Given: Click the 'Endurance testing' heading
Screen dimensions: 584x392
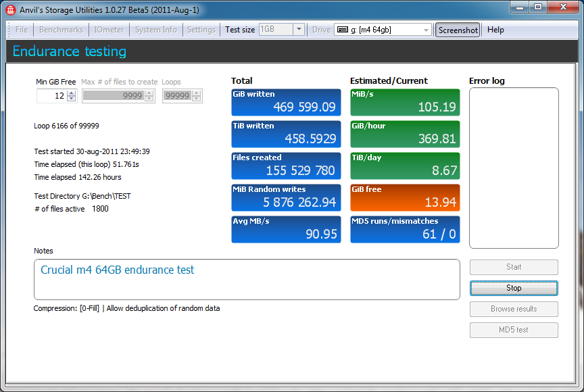Looking at the screenshot, I should coord(70,51).
